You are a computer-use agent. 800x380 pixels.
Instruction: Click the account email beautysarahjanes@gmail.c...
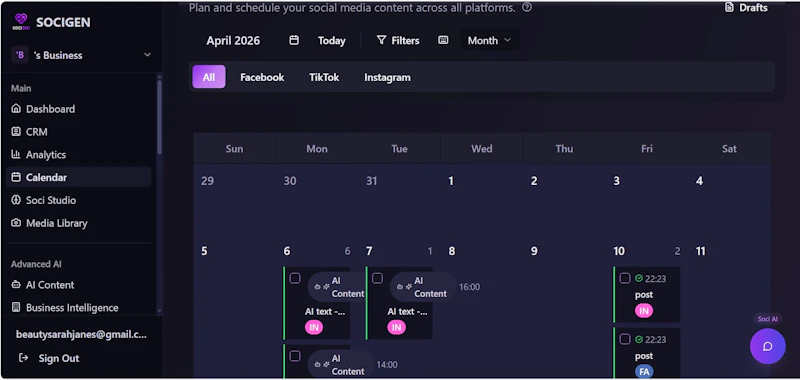click(x=82, y=335)
